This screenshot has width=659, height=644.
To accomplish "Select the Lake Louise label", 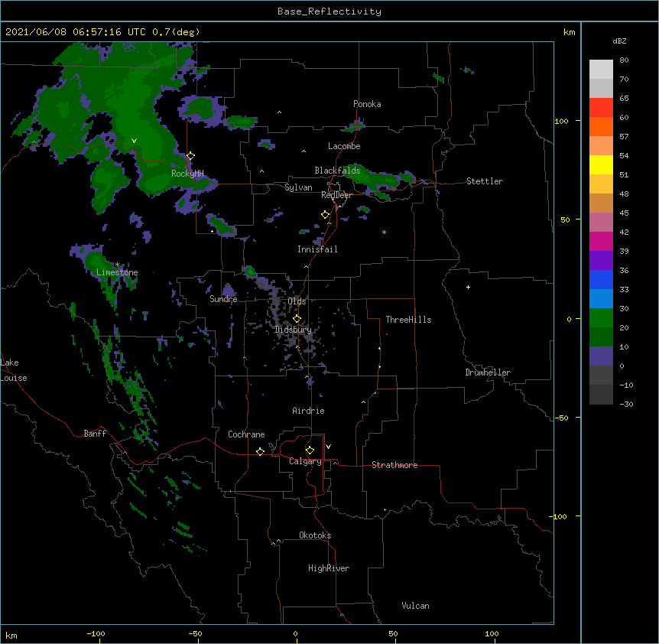I will (x=13, y=370).
